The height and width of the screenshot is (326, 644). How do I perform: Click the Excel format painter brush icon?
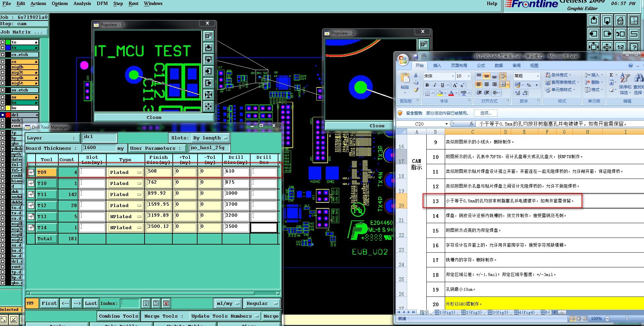click(x=416, y=90)
